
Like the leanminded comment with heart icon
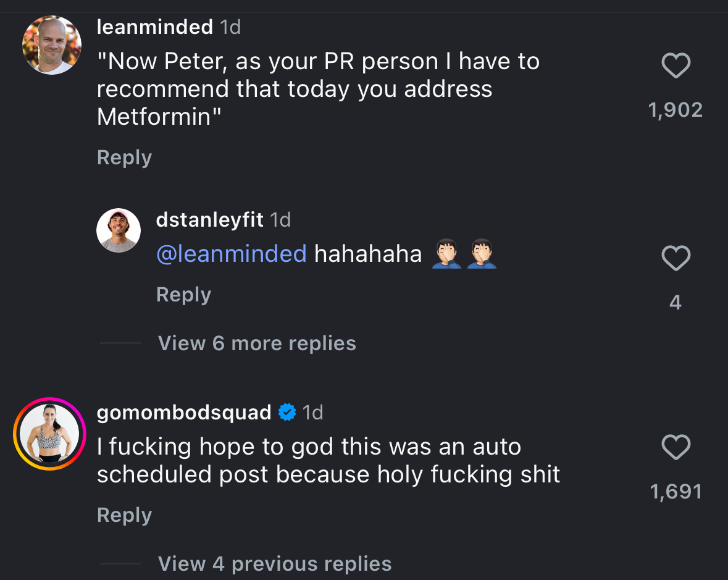click(x=676, y=66)
